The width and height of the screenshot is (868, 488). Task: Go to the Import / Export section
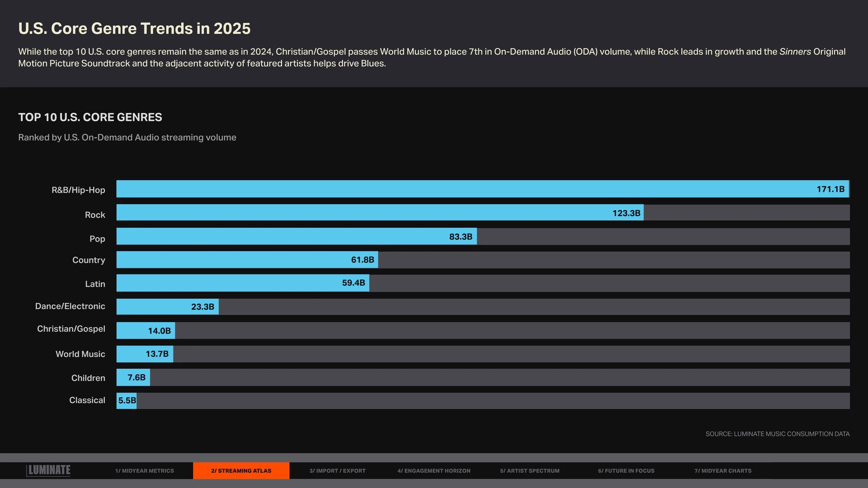click(337, 471)
